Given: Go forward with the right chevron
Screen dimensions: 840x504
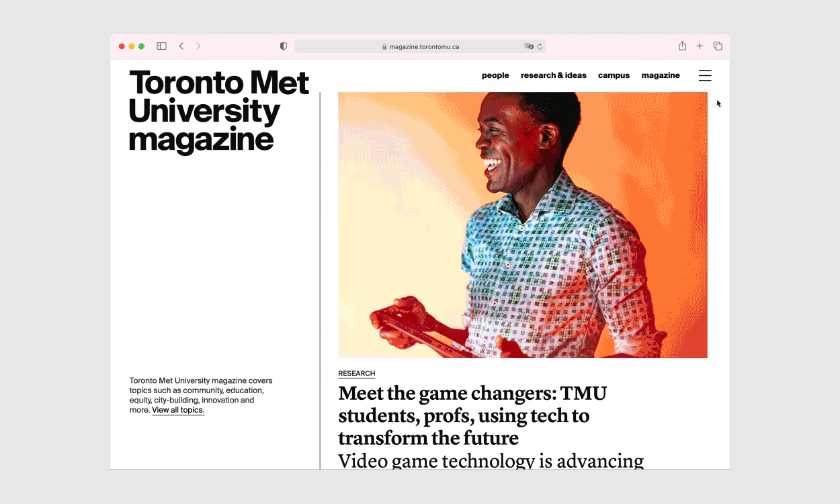Looking at the screenshot, I should click(198, 46).
